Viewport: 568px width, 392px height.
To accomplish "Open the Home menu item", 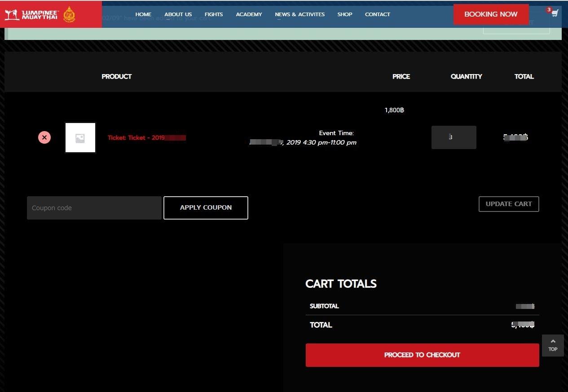I will (143, 14).
